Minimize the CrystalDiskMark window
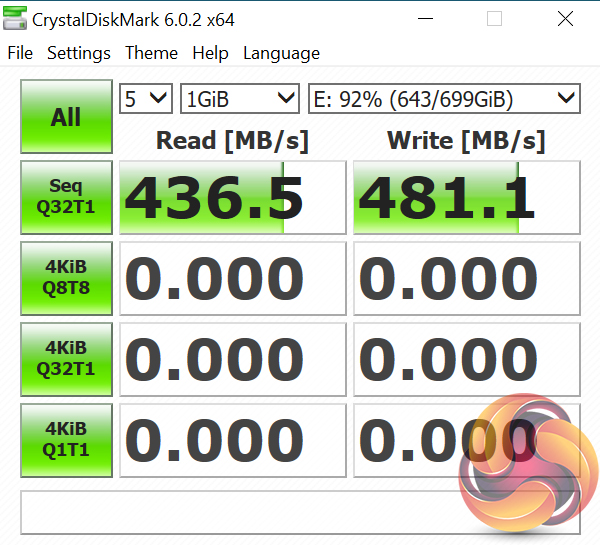The image size is (600, 545). [425, 18]
